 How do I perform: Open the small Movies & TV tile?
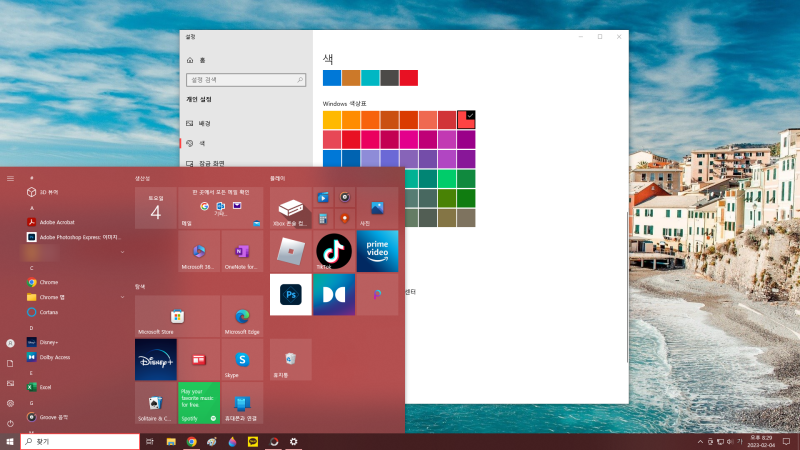click(x=323, y=197)
